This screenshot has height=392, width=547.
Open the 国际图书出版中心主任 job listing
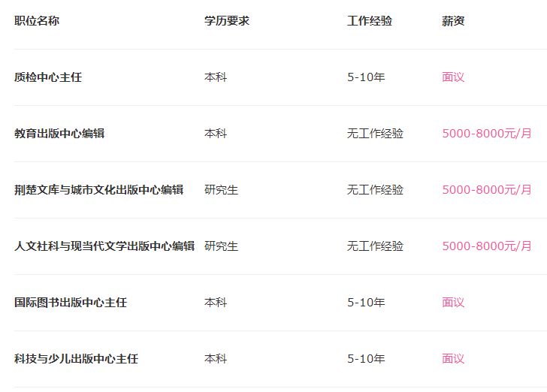click(71, 303)
